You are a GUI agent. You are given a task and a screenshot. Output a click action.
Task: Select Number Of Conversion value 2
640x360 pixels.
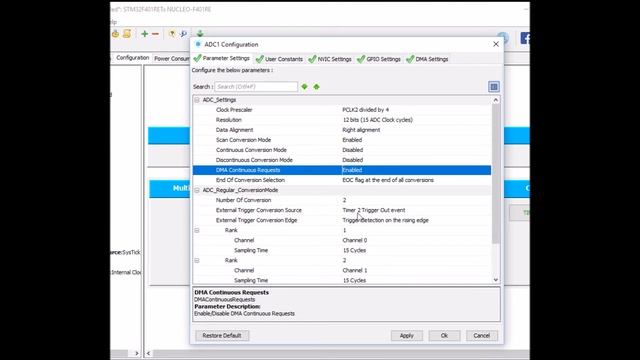click(344, 200)
